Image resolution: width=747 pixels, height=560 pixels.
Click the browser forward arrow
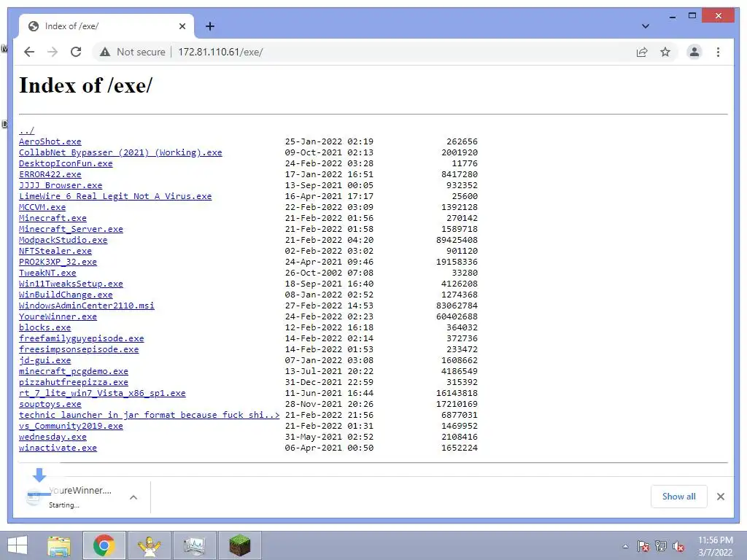53,52
